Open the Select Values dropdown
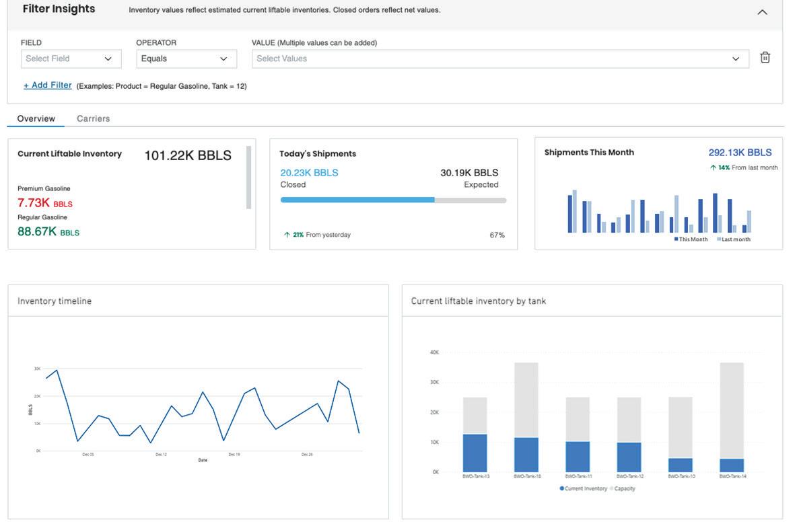This screenshot has height=532, width=795. [x=500, y=59]
